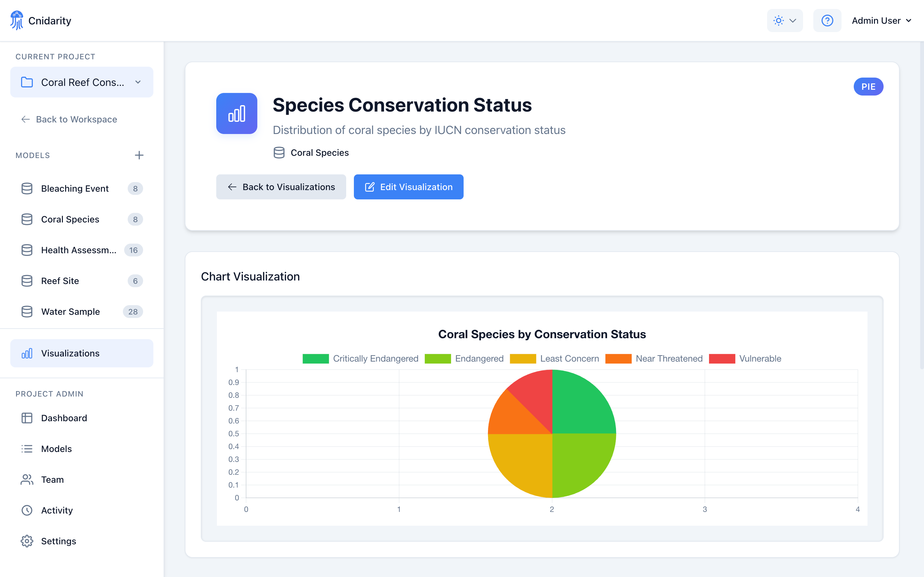Image resolution: width=924 pixels, height=577 pixels.
Task: Select the Endangered green color swatch
Action: (x=438, y=358)
